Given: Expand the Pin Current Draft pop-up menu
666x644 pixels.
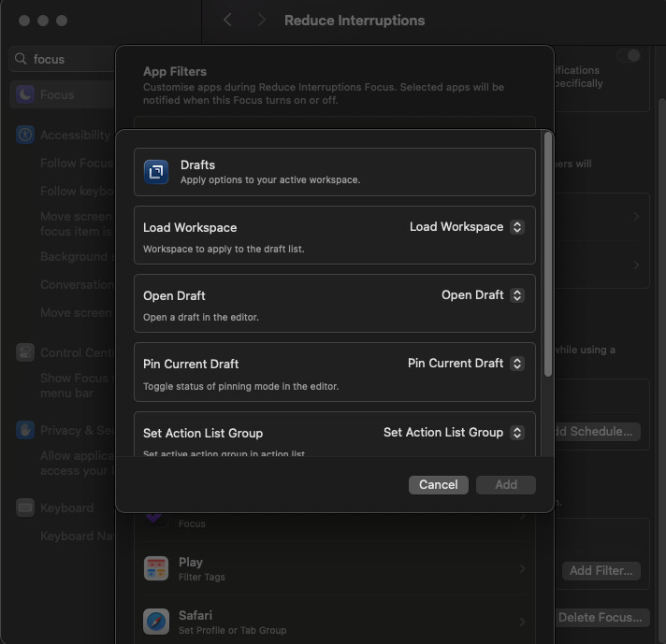Looking at the screenshot, I should (466, 364).
